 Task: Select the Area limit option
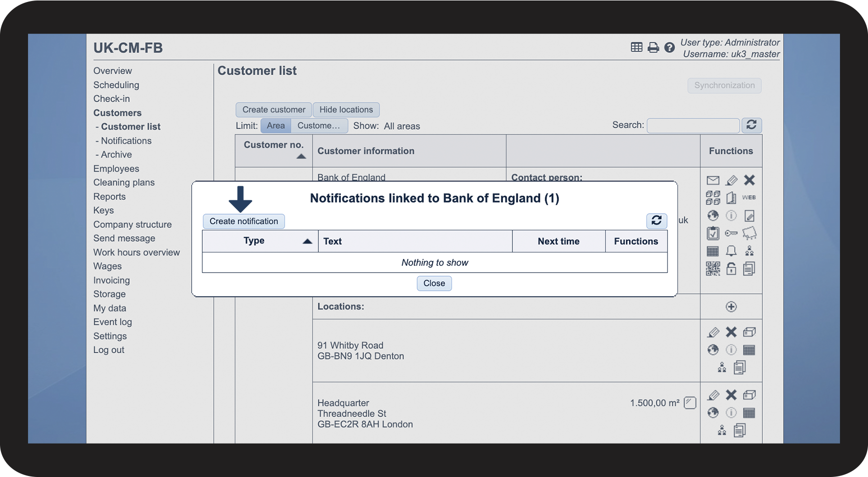(276, 126)
